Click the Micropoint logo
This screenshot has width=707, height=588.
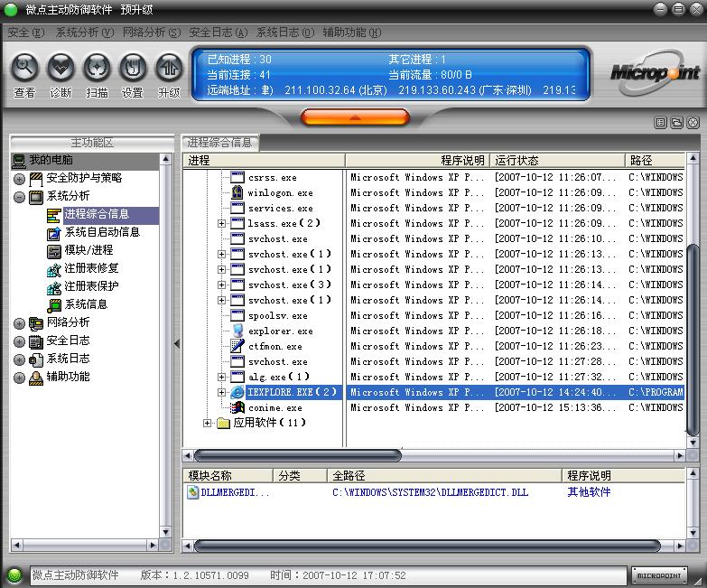pyautogui.click(x=655, y=73)
